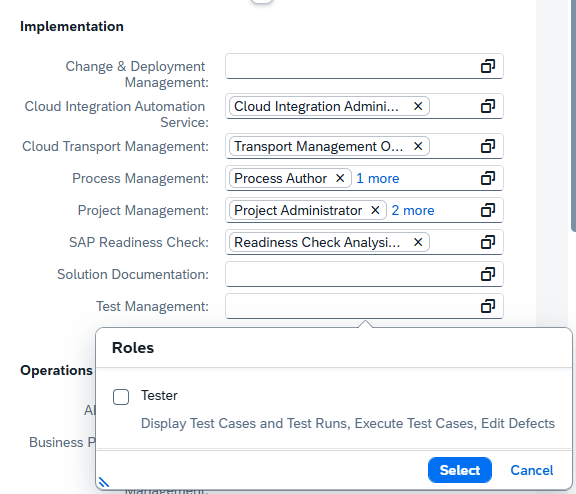Show 1 more Process Management roles
The image size is (576, 494).
click(378, 179)
